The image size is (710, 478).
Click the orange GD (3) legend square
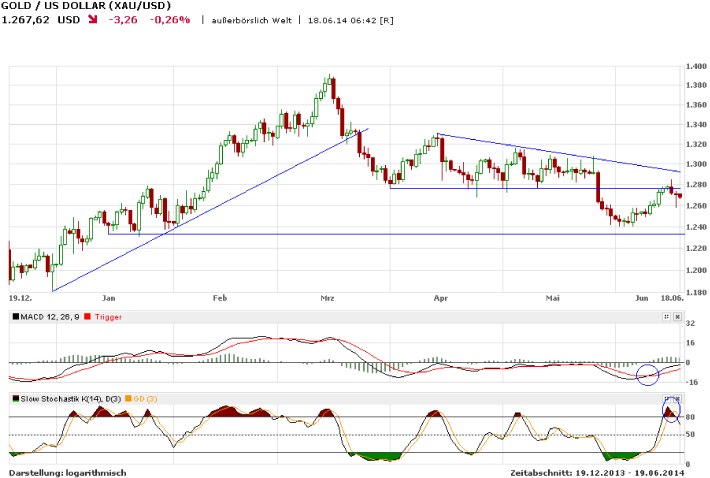point(127,399)
